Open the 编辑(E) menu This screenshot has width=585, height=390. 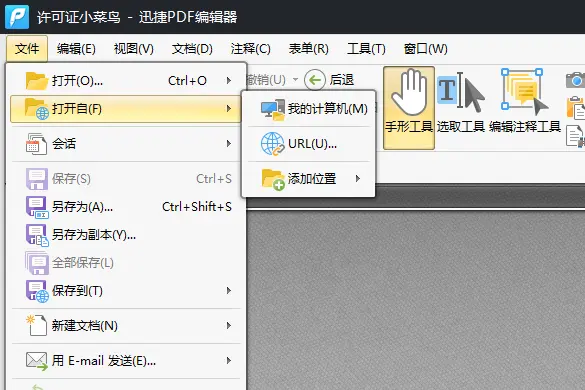(x=76, y=49)
